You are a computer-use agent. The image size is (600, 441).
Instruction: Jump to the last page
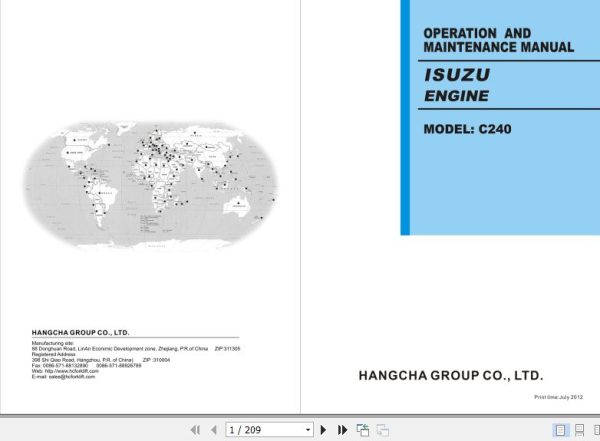pyautogui.click(x=342, y=430)
